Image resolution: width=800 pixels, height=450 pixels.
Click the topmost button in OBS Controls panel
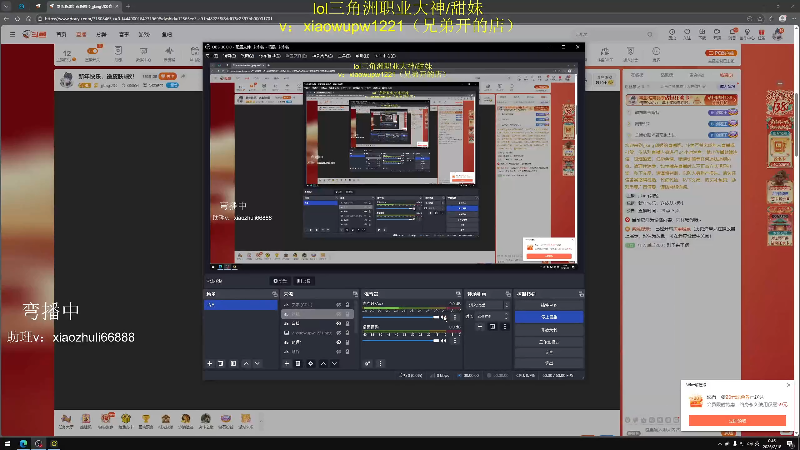[x=548, y=305]
